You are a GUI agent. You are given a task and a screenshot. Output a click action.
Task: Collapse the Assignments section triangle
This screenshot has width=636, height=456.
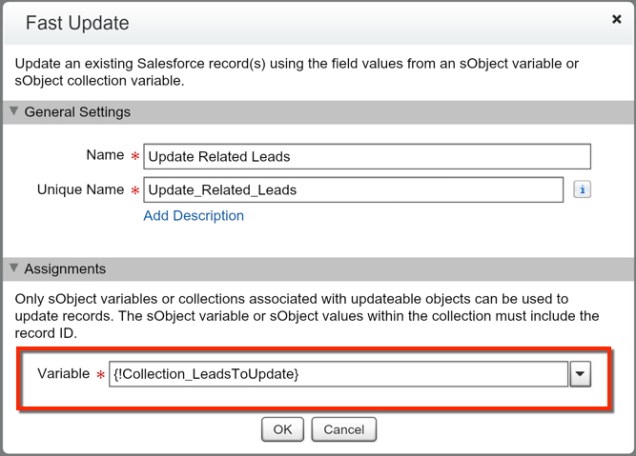[x=13, y=269]
